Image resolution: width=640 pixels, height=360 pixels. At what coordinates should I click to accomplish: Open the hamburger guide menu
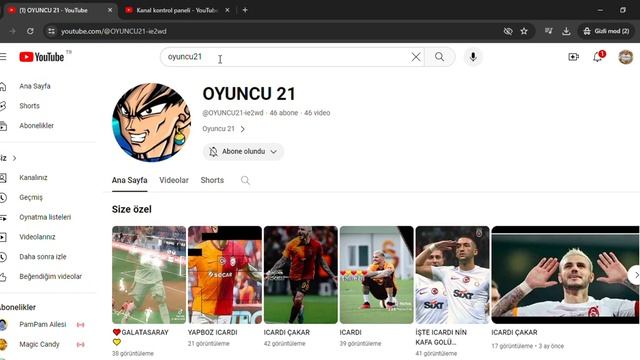click(3, 57)
